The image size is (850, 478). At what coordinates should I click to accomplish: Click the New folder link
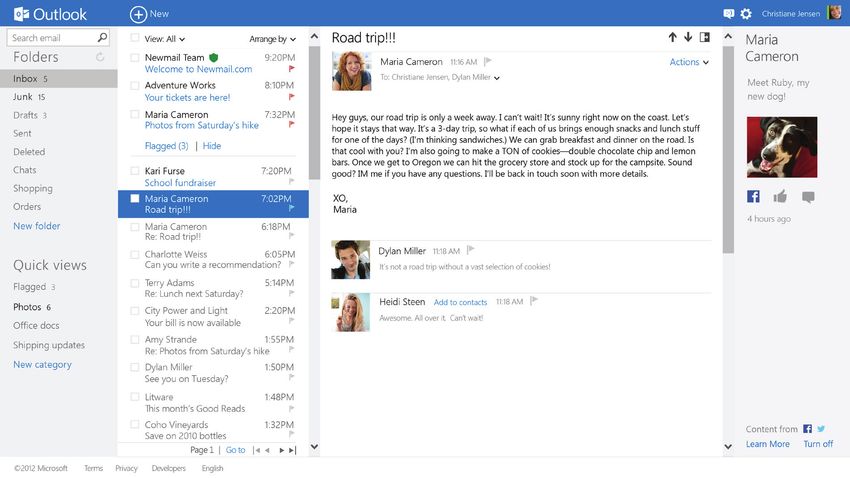(36, 226)
